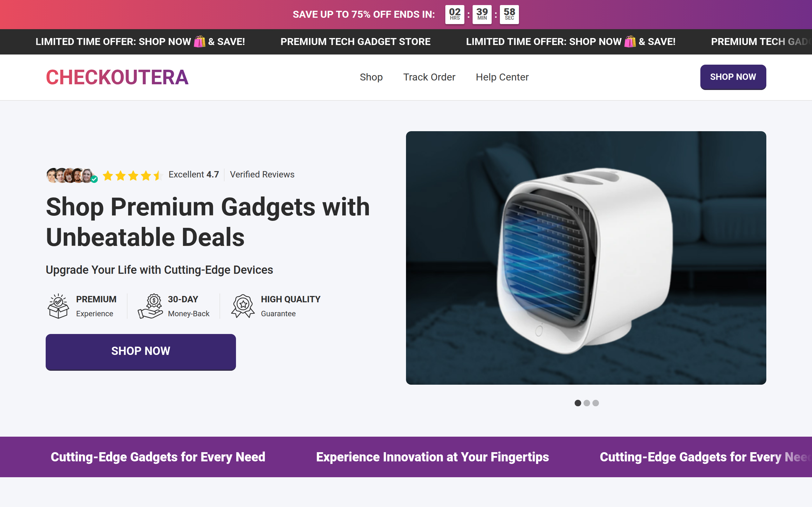This screenshot has height=507, width=812.
Task: Open the Shop menu item
Action: tap(371, 77)
